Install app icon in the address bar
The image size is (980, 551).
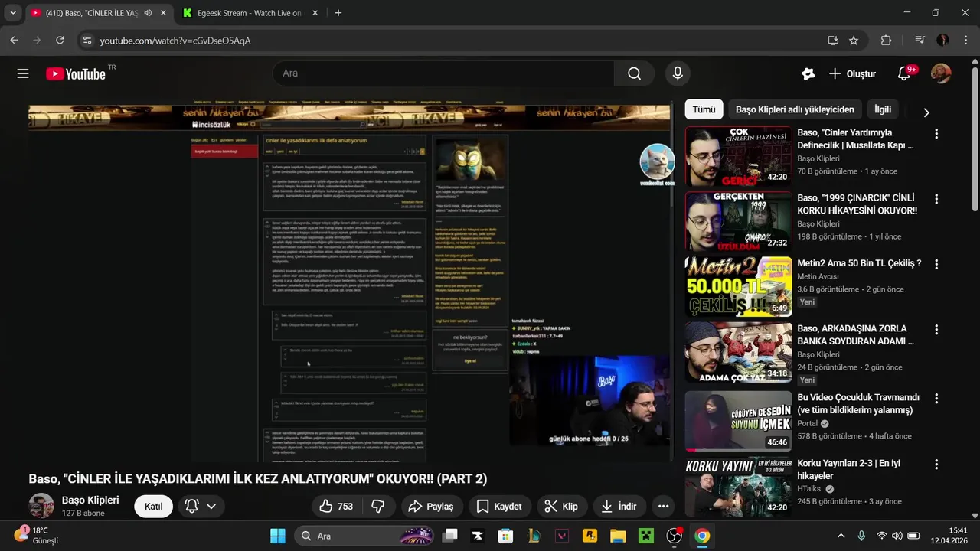click(x=833, y=41)
